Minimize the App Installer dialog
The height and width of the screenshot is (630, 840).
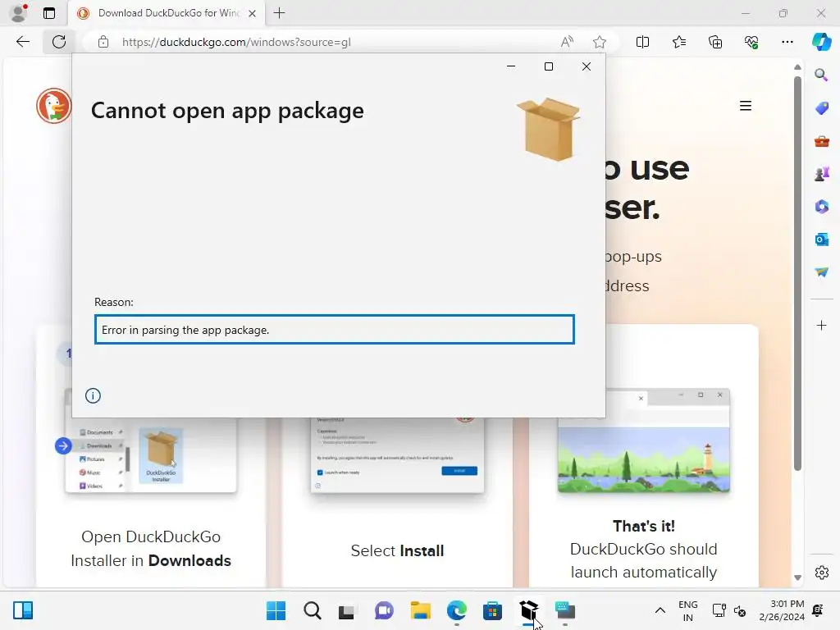[511, 66]
